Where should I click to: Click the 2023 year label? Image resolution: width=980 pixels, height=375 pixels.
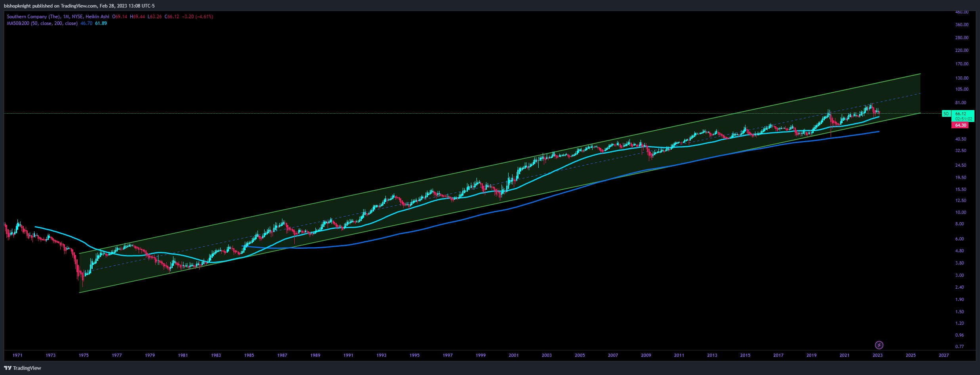[x=877, y=355]
